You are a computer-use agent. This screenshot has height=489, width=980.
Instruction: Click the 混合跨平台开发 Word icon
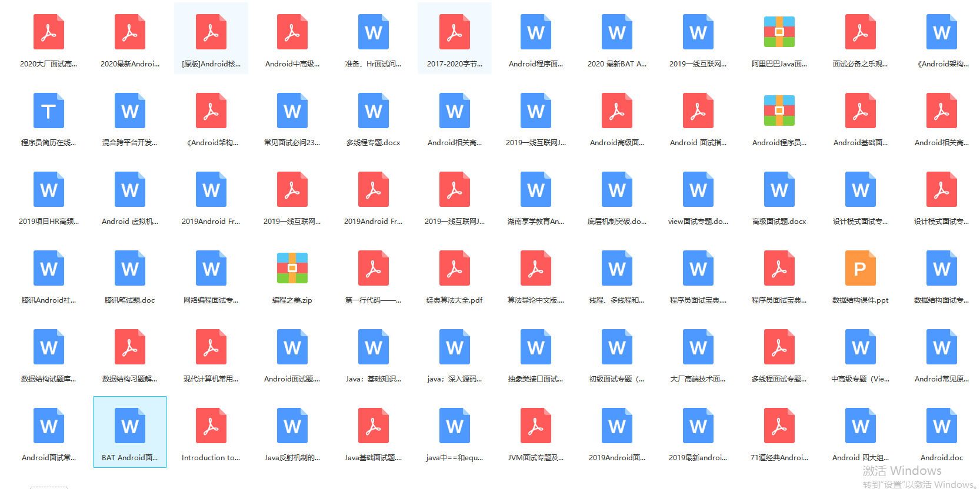[x=130, y=110]
